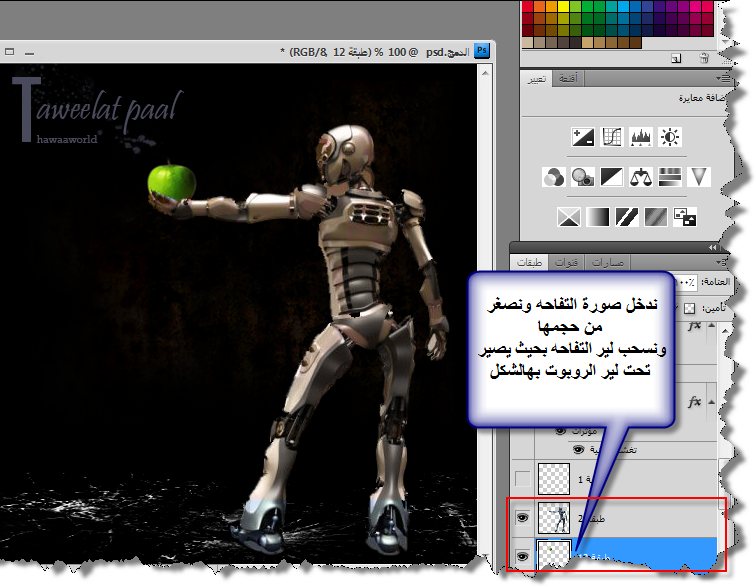
Task: Click the Levels adjustment icon
Action: tap(641, 137)
